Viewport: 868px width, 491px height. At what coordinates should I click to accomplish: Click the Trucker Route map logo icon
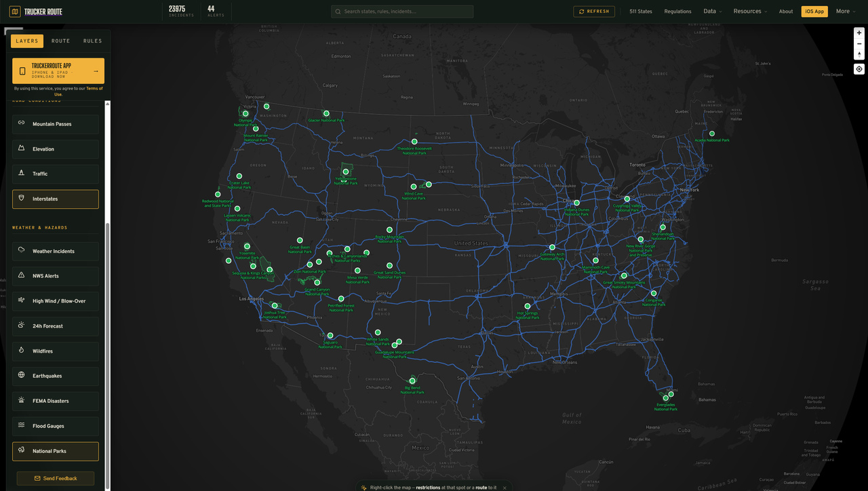point(15,12)
